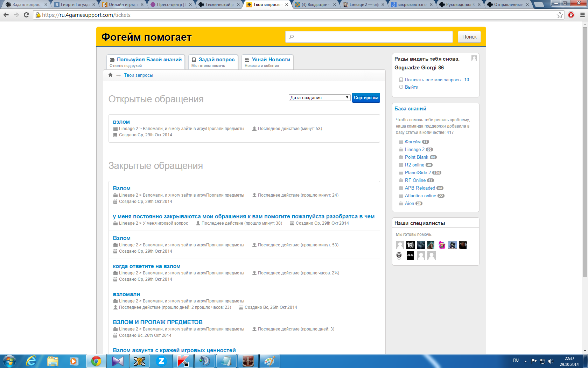Open the 'Lineage 2' knowledge base category
The width and height of the screenshot is (588, 368).
coord(415,150)
